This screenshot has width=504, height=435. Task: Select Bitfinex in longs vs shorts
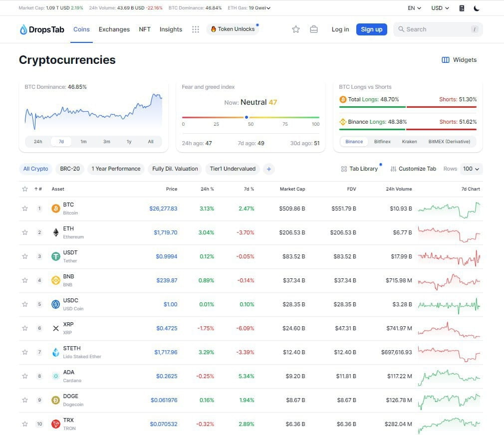382,142
